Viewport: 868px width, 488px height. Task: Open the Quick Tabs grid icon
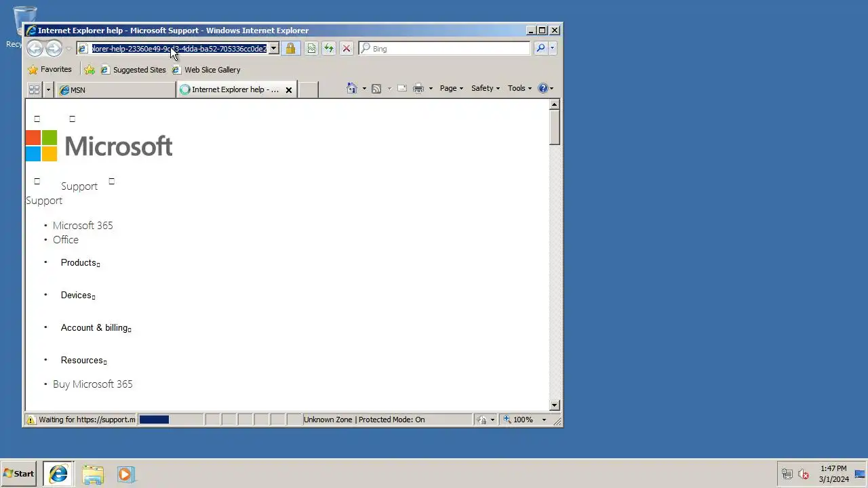34,89
